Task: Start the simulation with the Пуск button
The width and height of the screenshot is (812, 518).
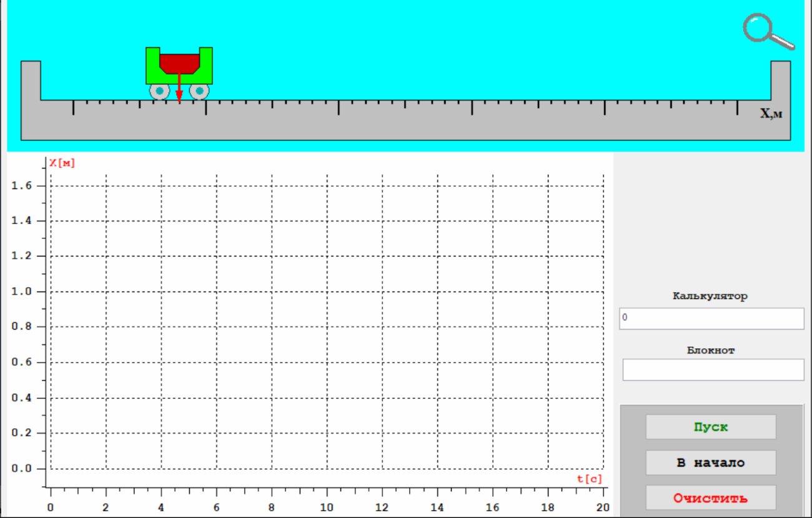Action: 711,427
